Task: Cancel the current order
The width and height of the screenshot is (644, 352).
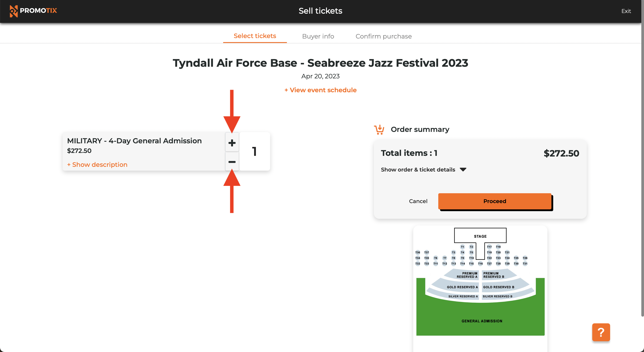Action: (418, 201)
